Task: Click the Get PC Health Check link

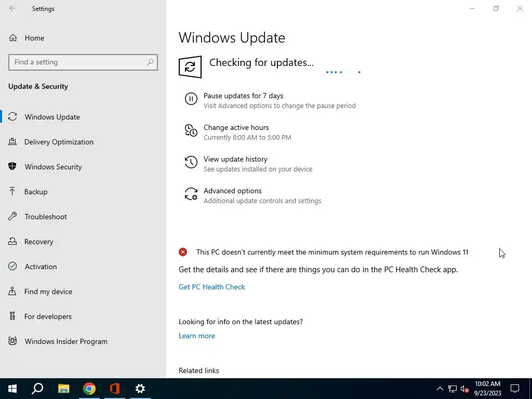Action: pyautogui.click(x=212, y=287)
